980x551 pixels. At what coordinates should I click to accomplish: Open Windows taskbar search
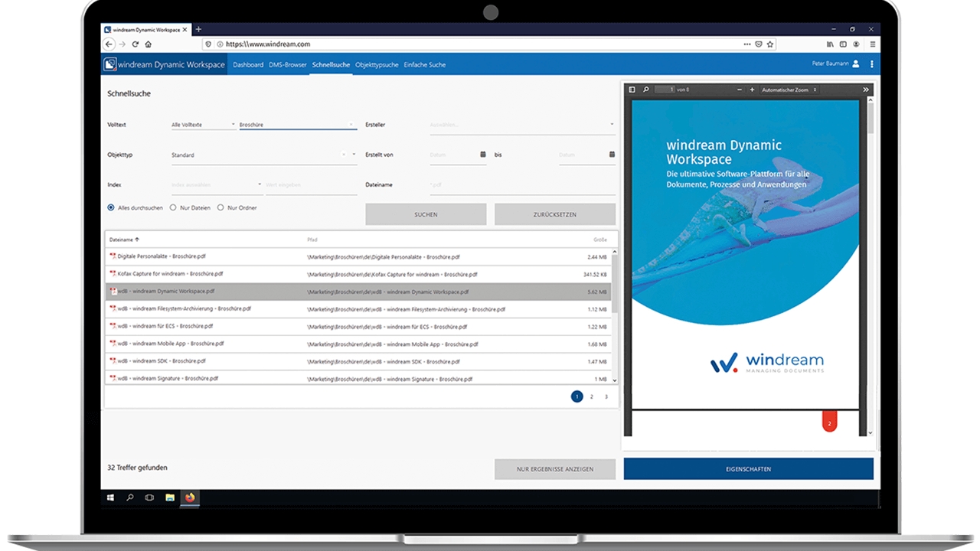click(130, 497)
